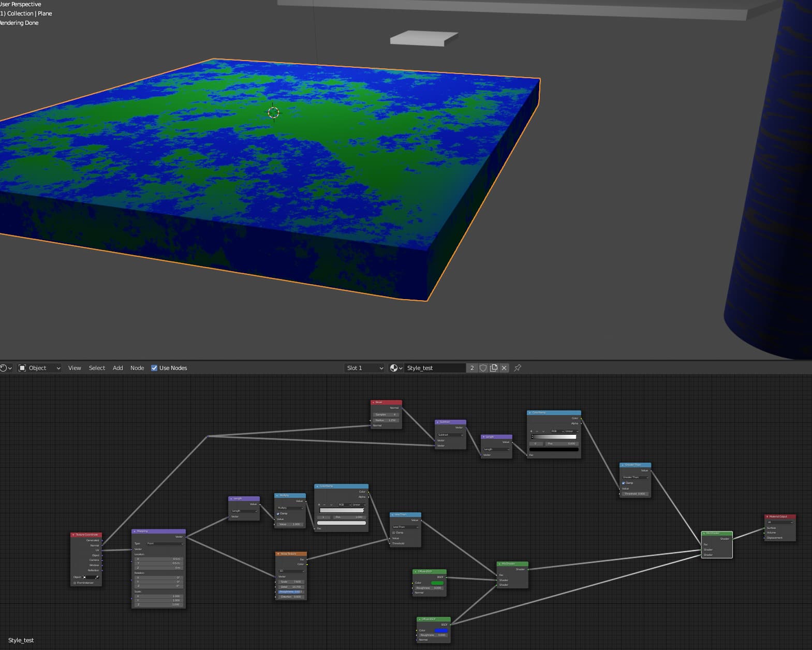Toggle the fake user shield icon
Screen dimensions: 812x650
483,368
